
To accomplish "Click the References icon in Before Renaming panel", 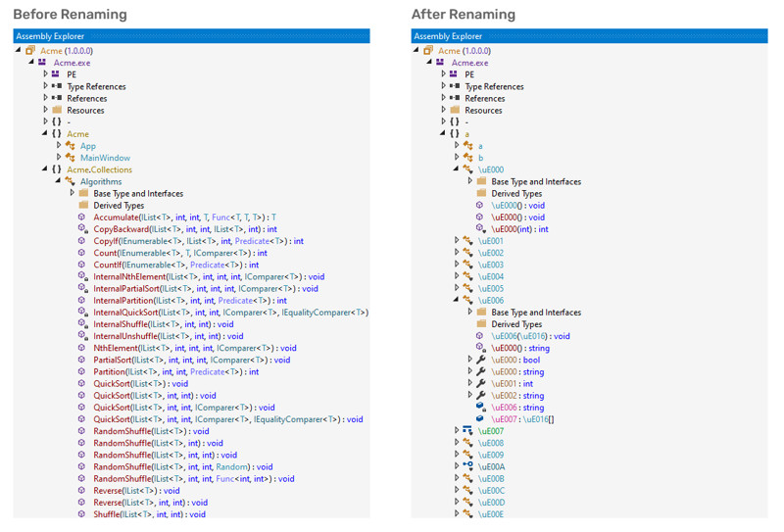I will point(57,98).
